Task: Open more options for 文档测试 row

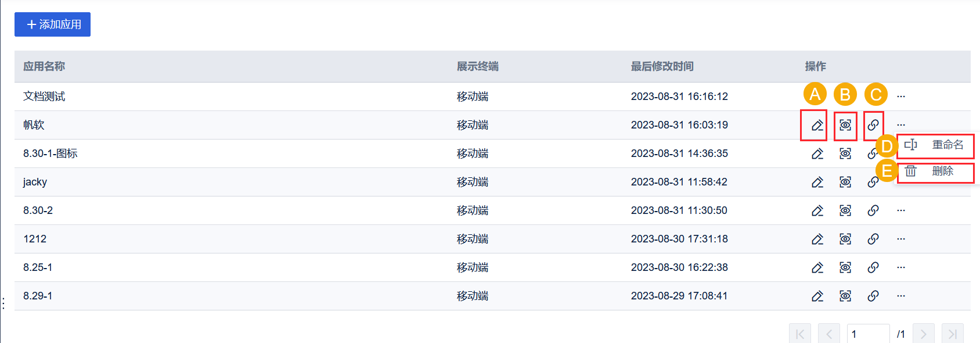Action: point(901,97)
